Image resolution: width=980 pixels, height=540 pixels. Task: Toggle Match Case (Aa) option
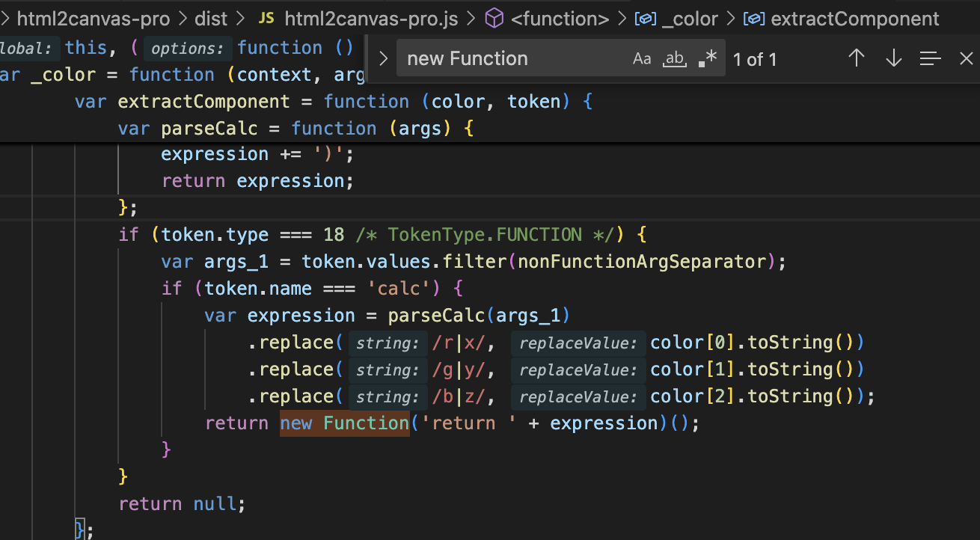pyautogui.click(x=642, y=58)
